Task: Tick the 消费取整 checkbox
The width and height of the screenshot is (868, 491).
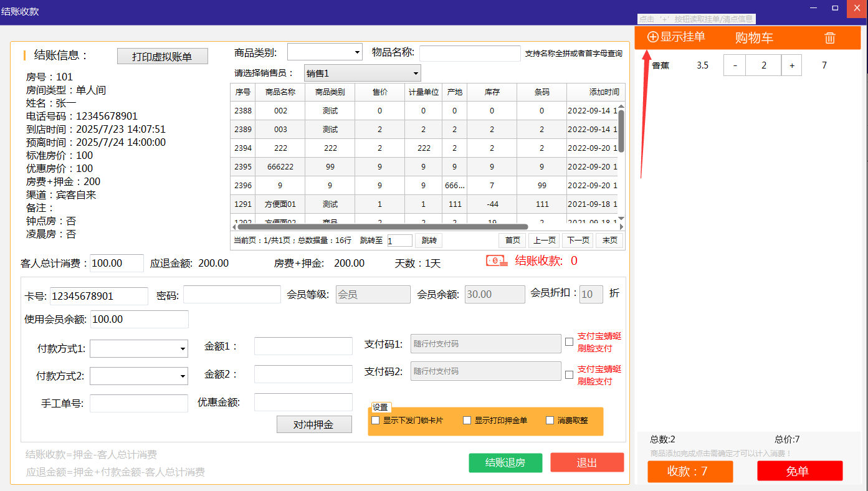Action: 550,421
